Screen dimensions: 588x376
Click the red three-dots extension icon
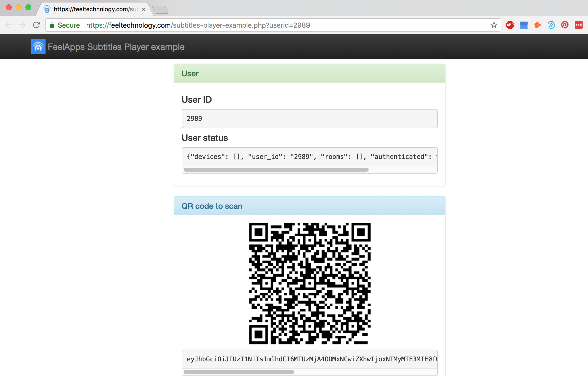(578, 25)
